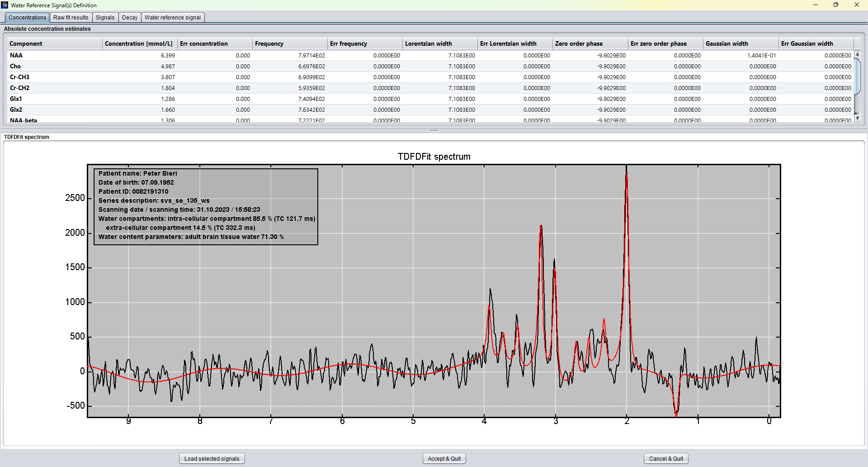Click Load selected signals button
Image resolution: width=868 pixels, height=467 pixels.
(x=212, y=458)
